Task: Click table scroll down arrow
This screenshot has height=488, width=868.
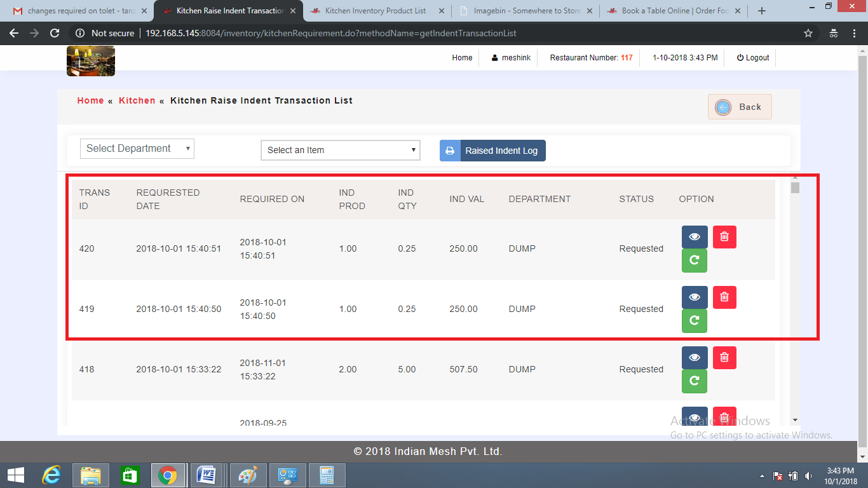Action: (x=795, y=420)
